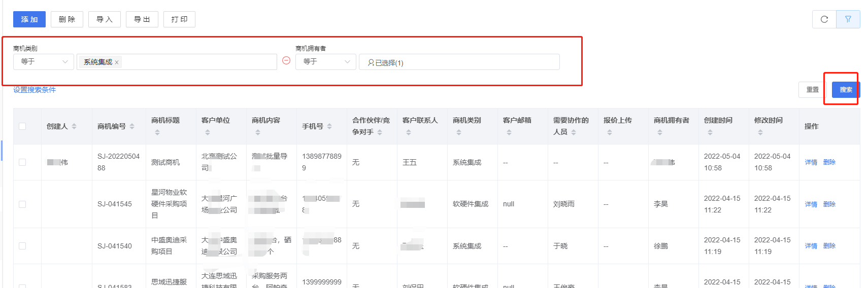Screen dimensions: 868x288
Task: Click the 导入 button
Action: 105,19
